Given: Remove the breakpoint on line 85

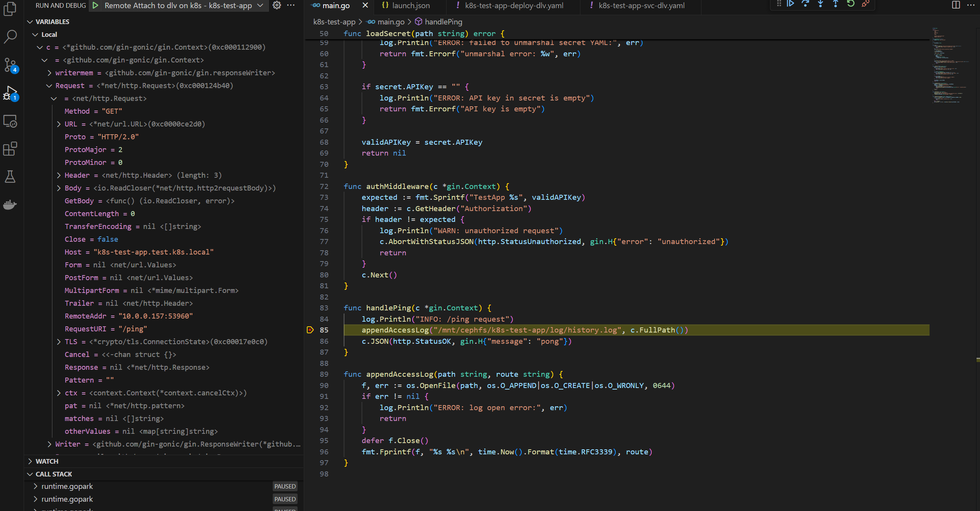Looking at the screenshot, I should click(310, 330).
